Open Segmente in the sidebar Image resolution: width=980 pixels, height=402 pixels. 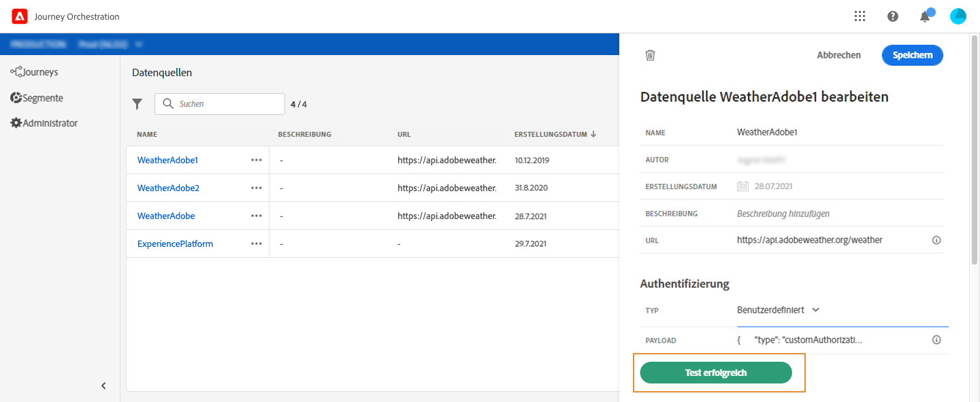click(x=37, y=98)
